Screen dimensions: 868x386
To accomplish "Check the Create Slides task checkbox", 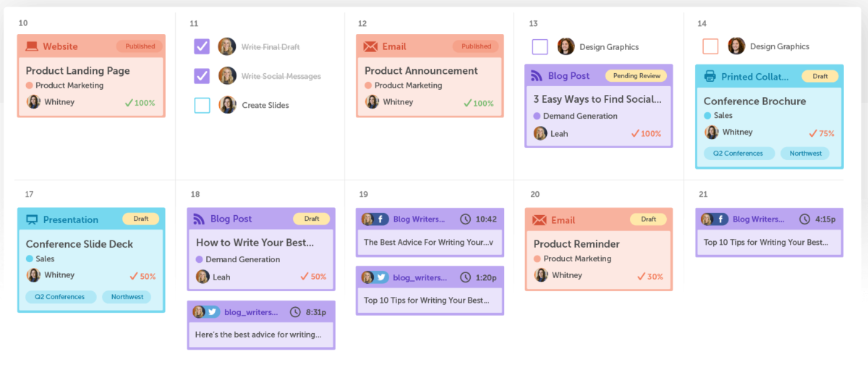I will click(x=202, y=105).
